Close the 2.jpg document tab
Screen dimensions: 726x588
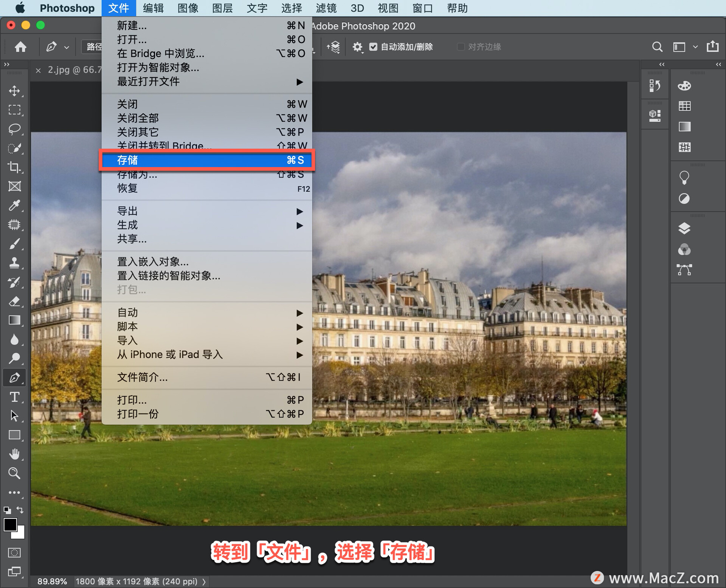tap(38, 70)
